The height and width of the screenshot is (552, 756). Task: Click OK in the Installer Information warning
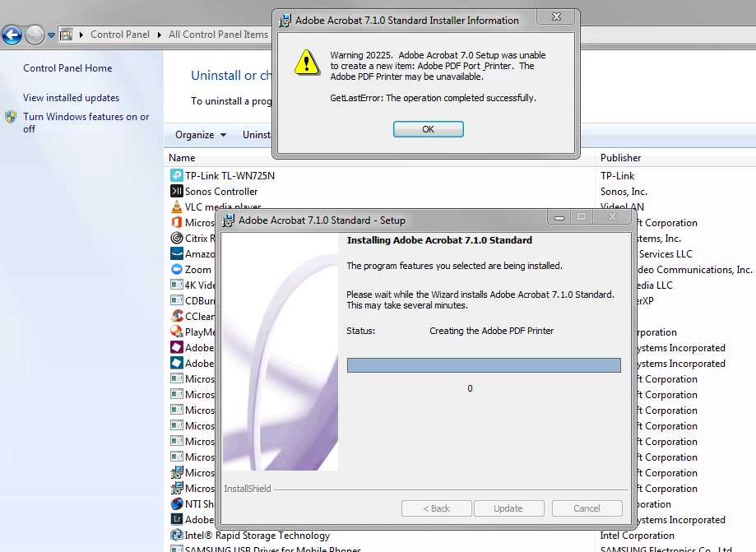click(x=428, y=129)
